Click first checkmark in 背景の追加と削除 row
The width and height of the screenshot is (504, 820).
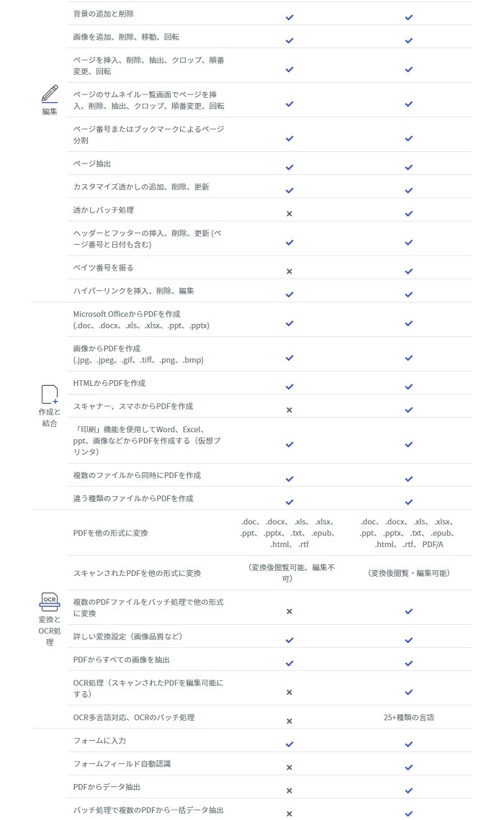click(289, 17)
